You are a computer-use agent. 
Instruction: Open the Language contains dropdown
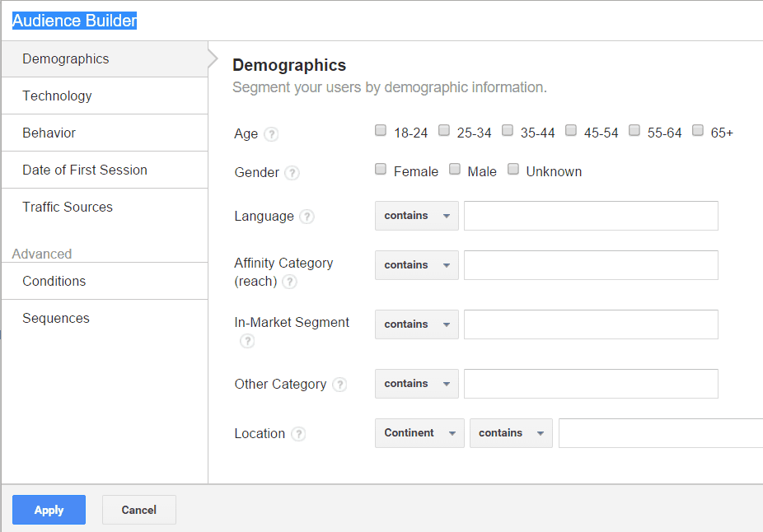click(x=416, y=216)
